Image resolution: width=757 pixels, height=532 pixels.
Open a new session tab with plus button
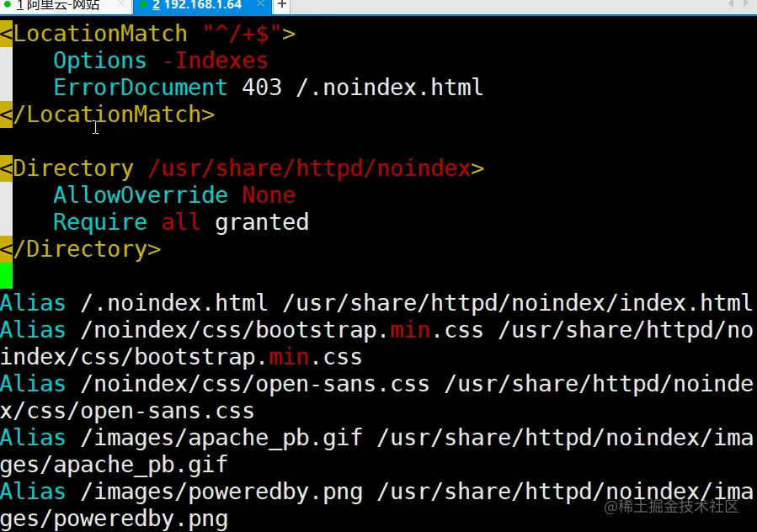click(x=282, y=5)
